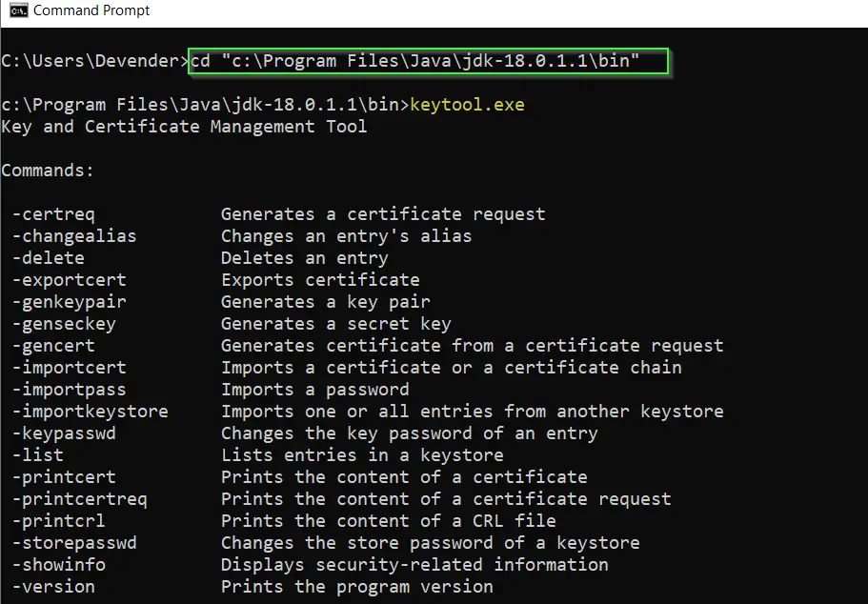
Task: Click the -certreq command entry
Action: click(x=52, y=213)
